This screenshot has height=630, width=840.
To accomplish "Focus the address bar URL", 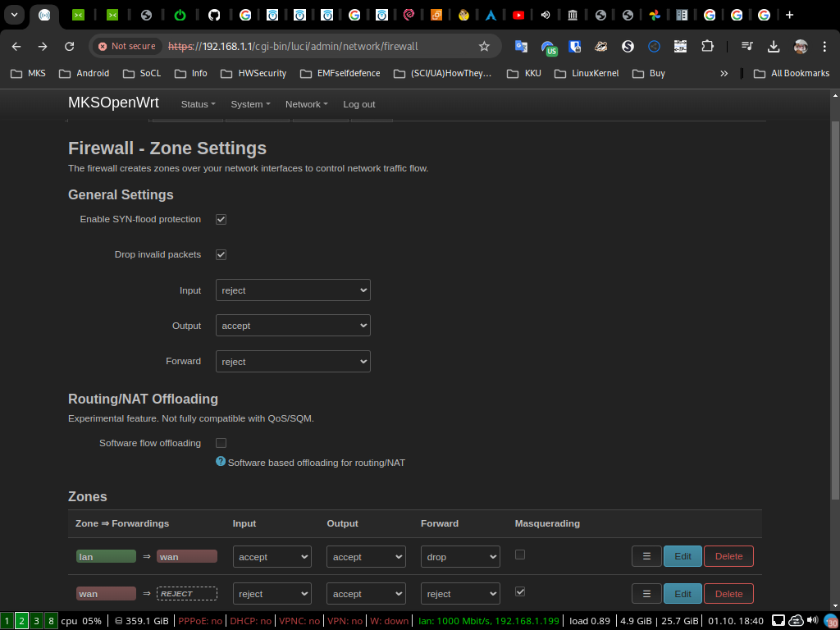I will click(293, 47).
